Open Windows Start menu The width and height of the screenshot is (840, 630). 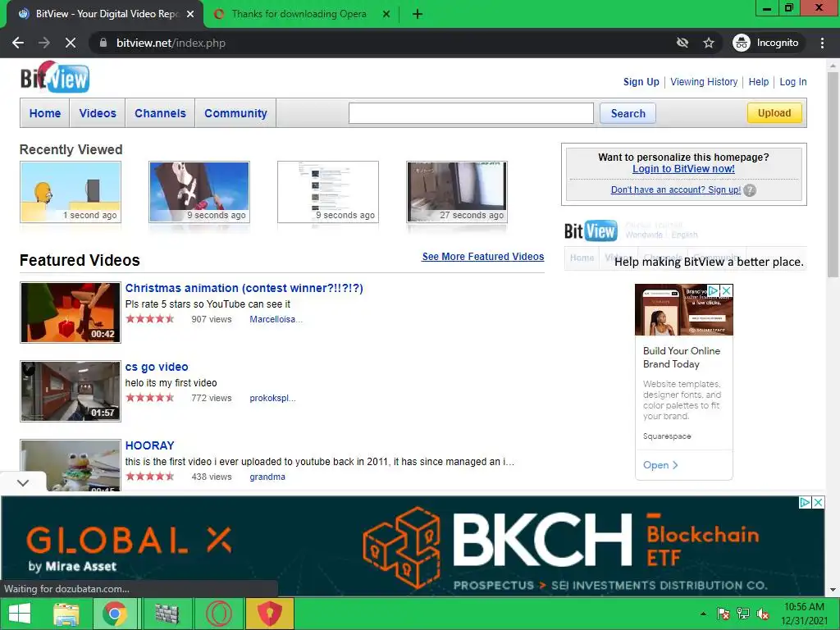tap(20, 614)
